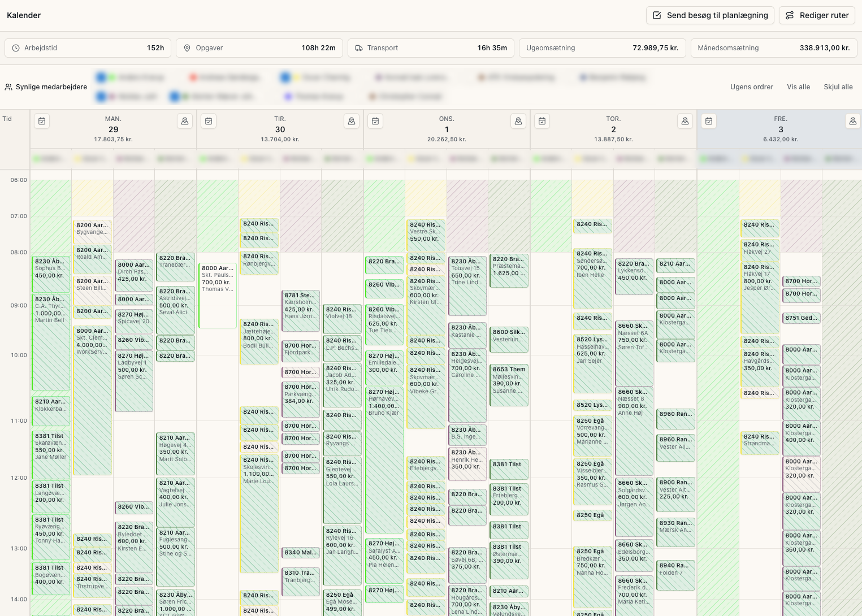The height and width of the screenshot is (616, 862).
Task: Select the MAN. 29 day header
Action: 113,129
